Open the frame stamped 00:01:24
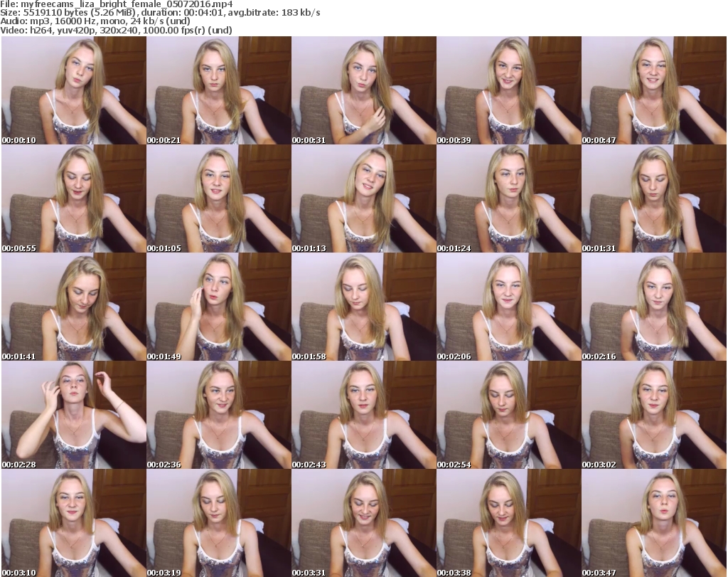The width and height of the screenshot is (728, 577). (x=509, y=198)
